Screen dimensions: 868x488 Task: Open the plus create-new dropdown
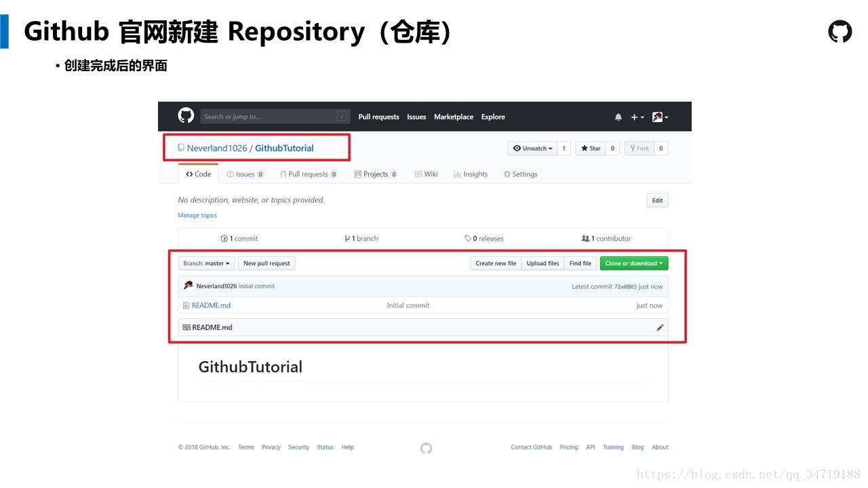pyautogui.click(x=637, y=117)
